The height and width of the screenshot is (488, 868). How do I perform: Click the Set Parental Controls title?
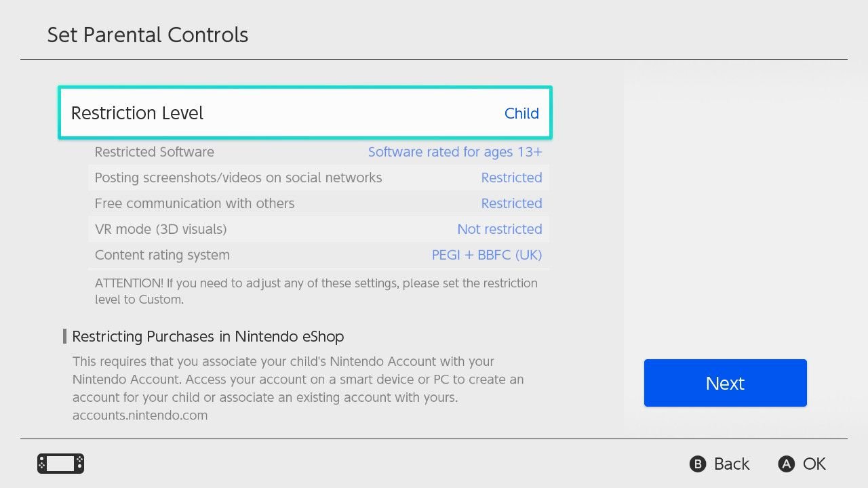148,35
